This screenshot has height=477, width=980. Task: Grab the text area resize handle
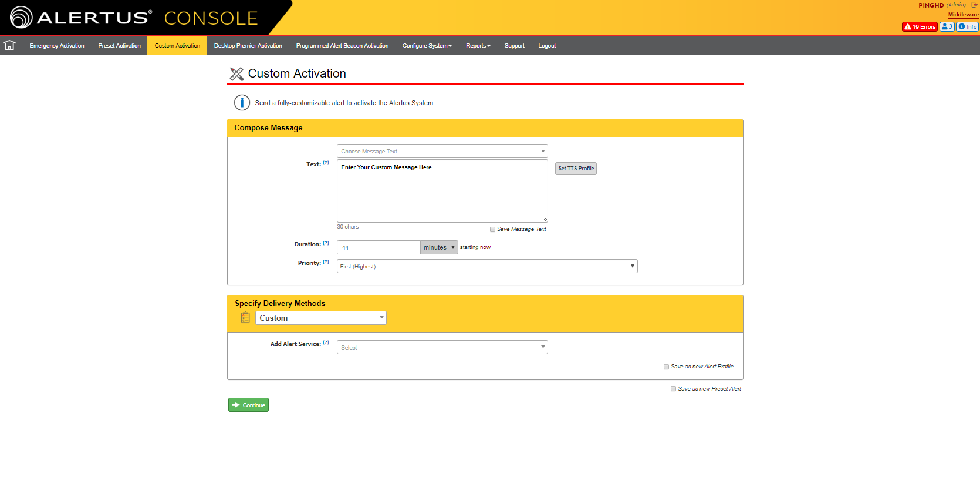545,219
